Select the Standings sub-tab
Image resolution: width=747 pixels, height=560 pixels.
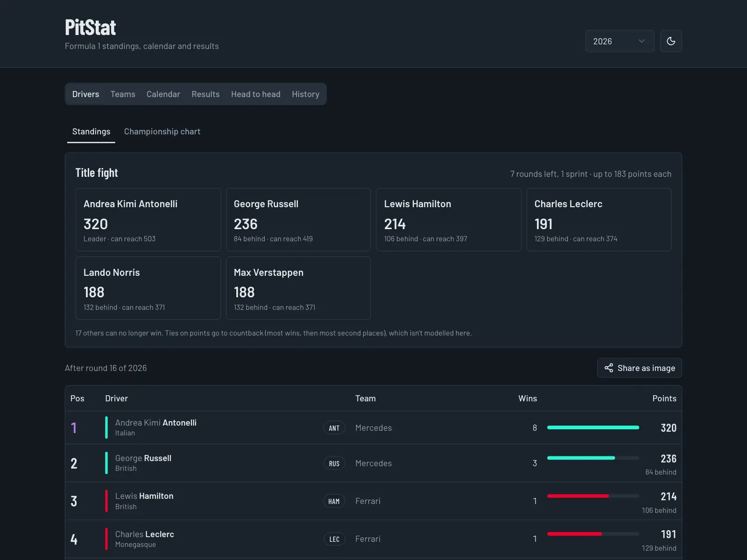pyautogui.click(x=91, y=132)
